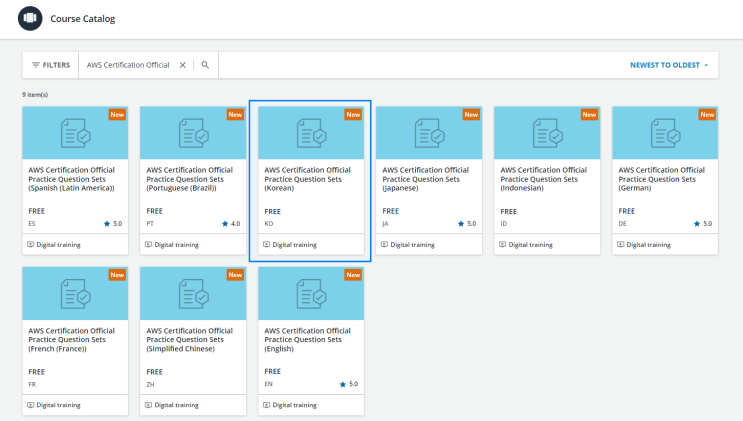Open the Filters panel

click(x=51, y=65)
